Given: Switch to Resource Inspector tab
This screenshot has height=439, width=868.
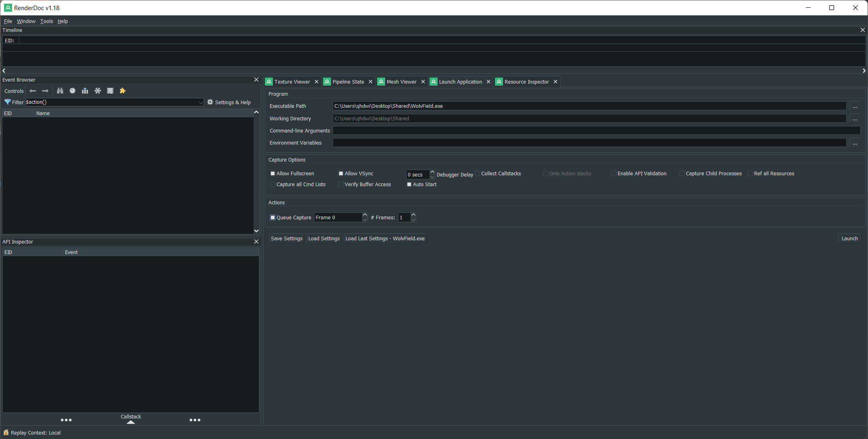Looking at the screenshot, I should click(x=526, y=82).
